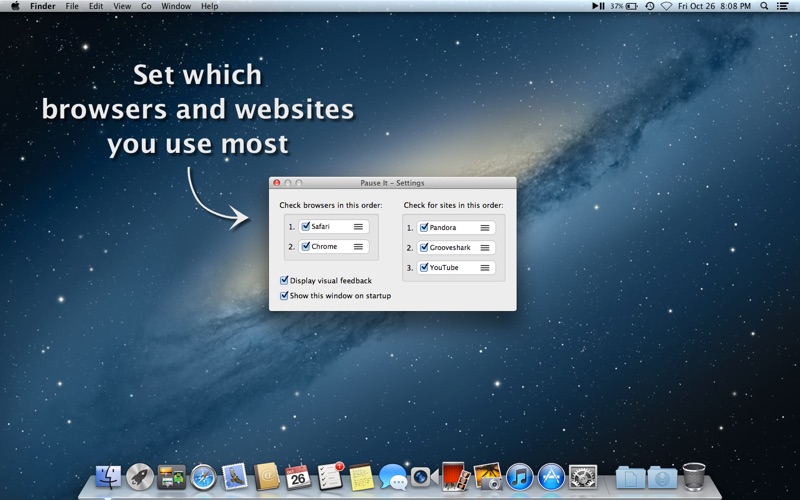Click the reorder handle in the Grooveshark row
800x500 pixels.
pos(485,248)
